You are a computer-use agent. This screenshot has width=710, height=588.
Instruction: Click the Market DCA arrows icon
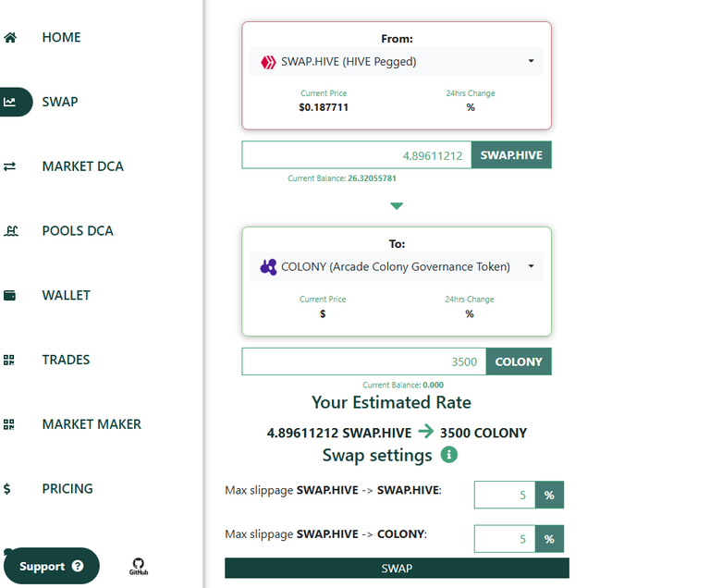click(9, 166)
